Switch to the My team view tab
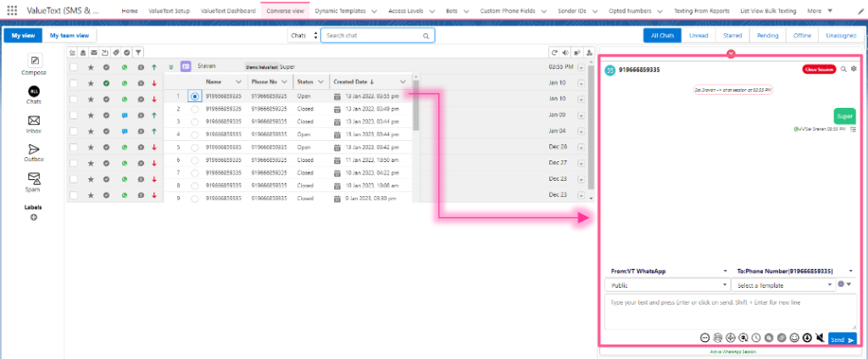This screenshot has height=359, width=868. pos(69,36)
